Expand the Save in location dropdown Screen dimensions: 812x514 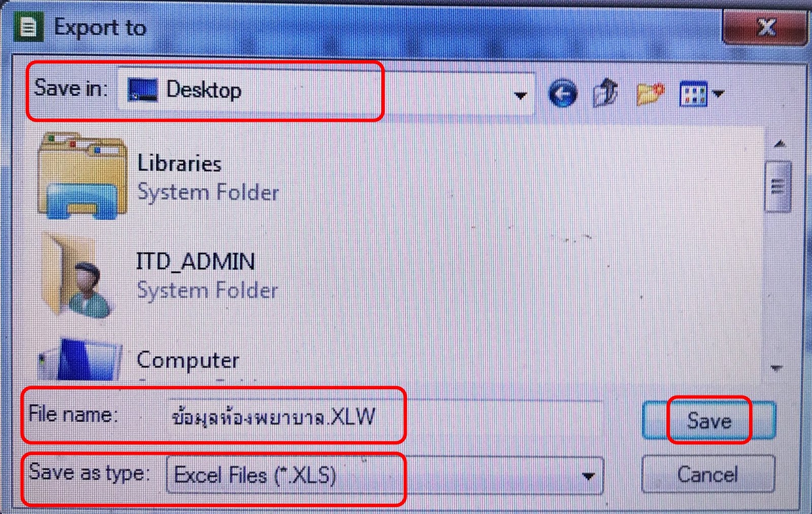pyautogui.click(x=520, y=95)
